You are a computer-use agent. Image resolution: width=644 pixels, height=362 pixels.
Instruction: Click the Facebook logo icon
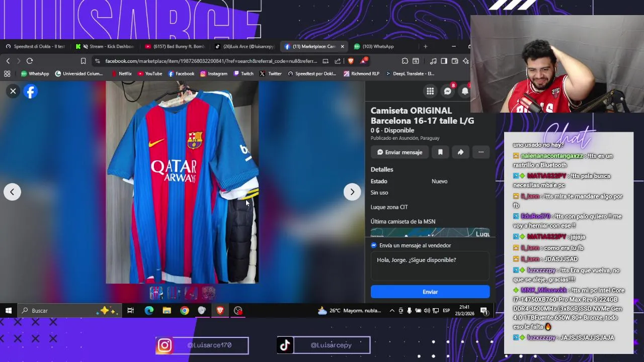pyautogui.click(x=31, y=91)
